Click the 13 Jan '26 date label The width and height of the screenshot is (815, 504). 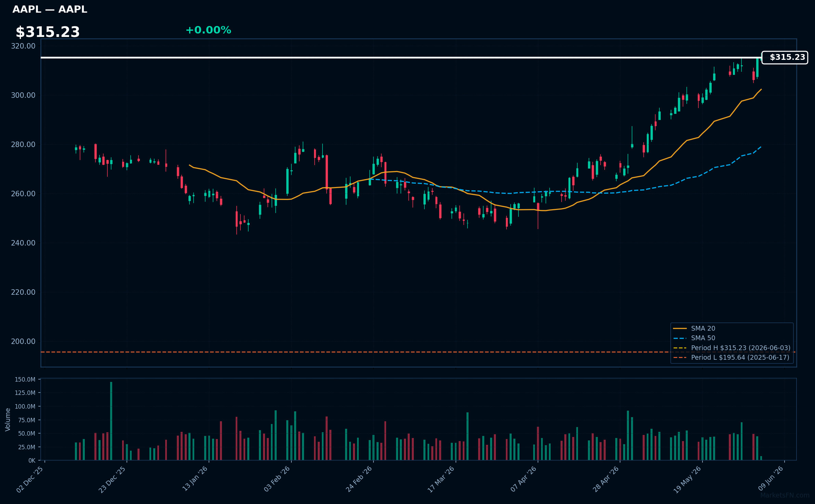coord(195,479)
